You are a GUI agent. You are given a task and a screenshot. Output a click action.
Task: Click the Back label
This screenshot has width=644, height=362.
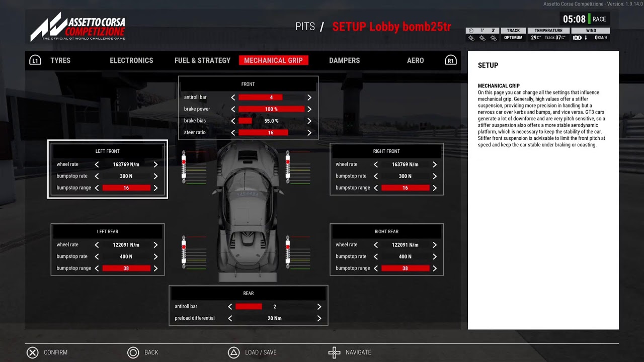[151, 352]
